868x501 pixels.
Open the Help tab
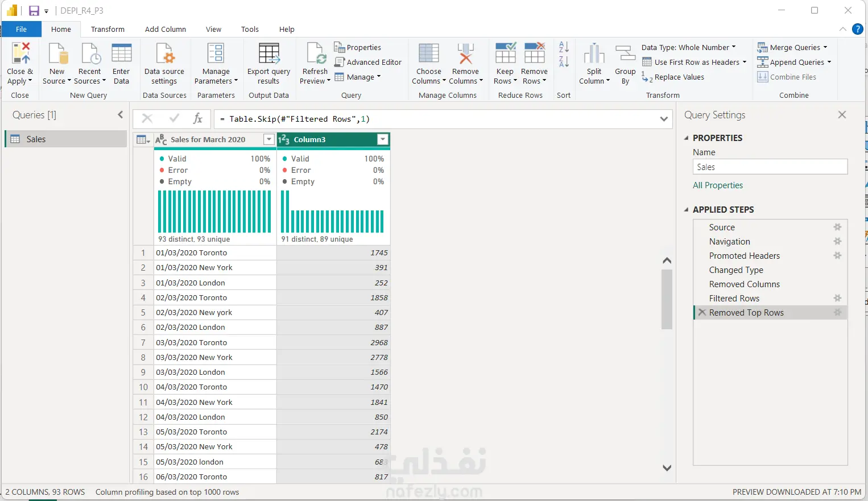[x=287, y=29]
